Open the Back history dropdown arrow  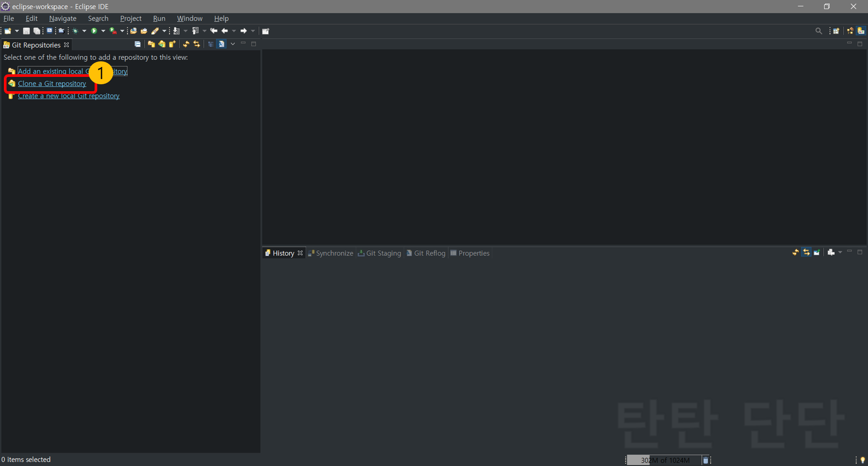pos(234,31)
